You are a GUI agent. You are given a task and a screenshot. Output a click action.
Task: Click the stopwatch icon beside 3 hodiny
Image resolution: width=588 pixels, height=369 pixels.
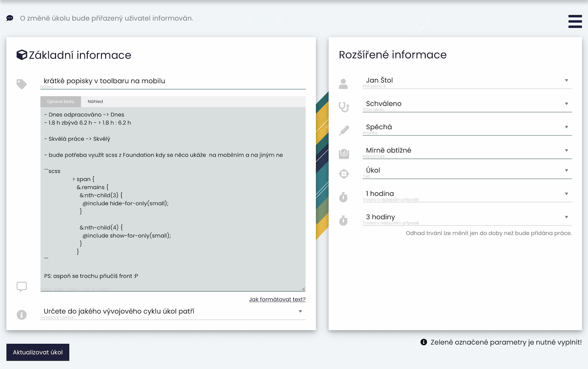click(x=343, y=221)
